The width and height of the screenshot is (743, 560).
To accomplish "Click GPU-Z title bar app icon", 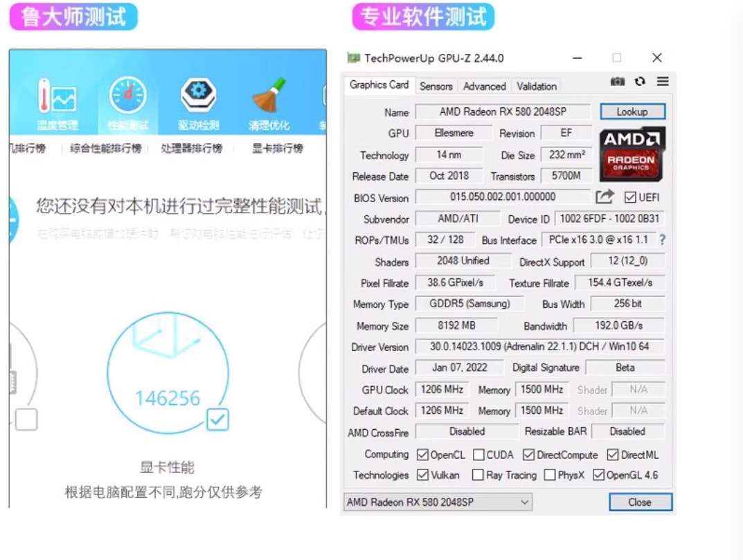I will point(353,58).
